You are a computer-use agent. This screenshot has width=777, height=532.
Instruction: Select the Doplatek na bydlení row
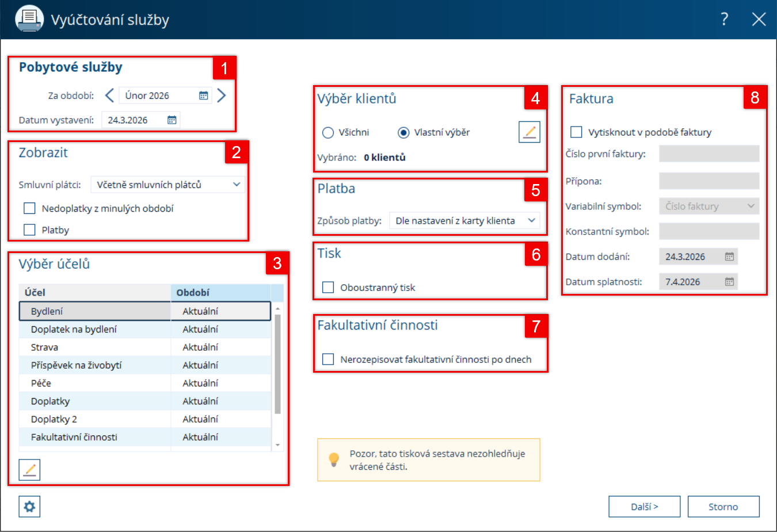(x=145, y=329)
